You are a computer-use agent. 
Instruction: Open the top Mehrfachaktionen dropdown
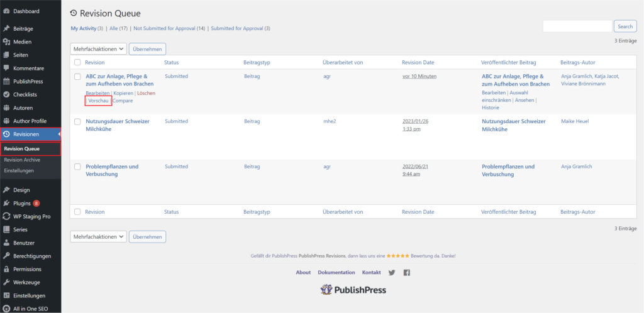[98, 49]
